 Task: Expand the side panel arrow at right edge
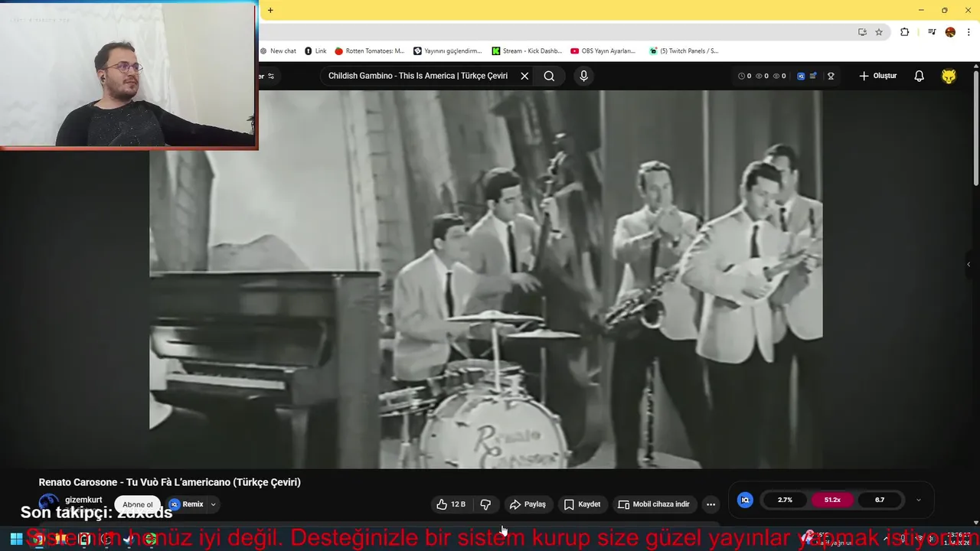[968, 264]
